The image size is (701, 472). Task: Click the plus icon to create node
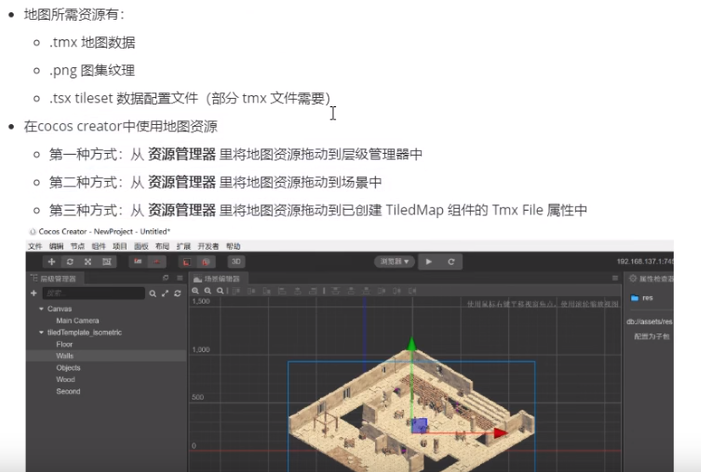(x=34, y=293)
